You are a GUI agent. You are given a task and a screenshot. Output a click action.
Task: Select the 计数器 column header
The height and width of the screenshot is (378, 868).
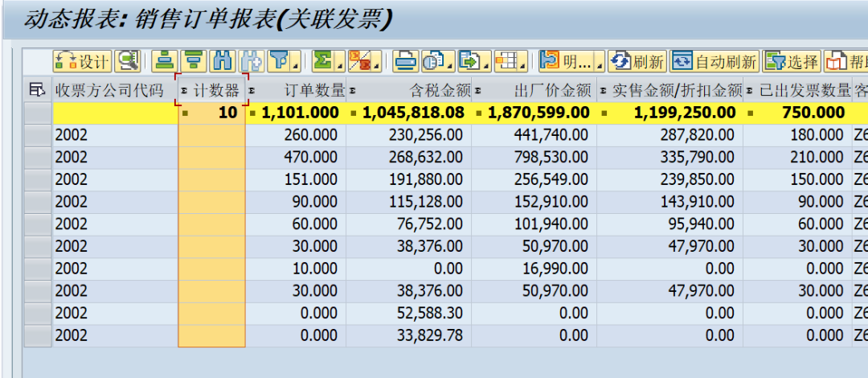pyautogui.click(x=211, y=90)
